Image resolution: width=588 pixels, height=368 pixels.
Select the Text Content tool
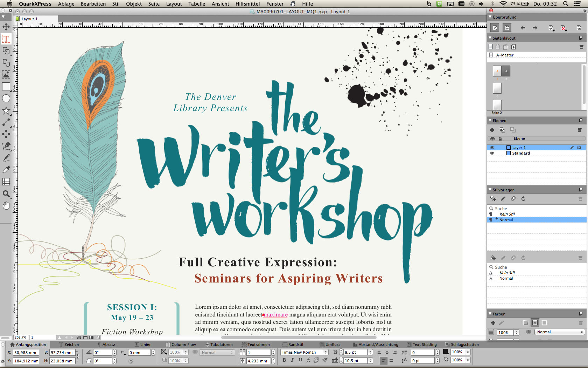[x=6, y=39]
